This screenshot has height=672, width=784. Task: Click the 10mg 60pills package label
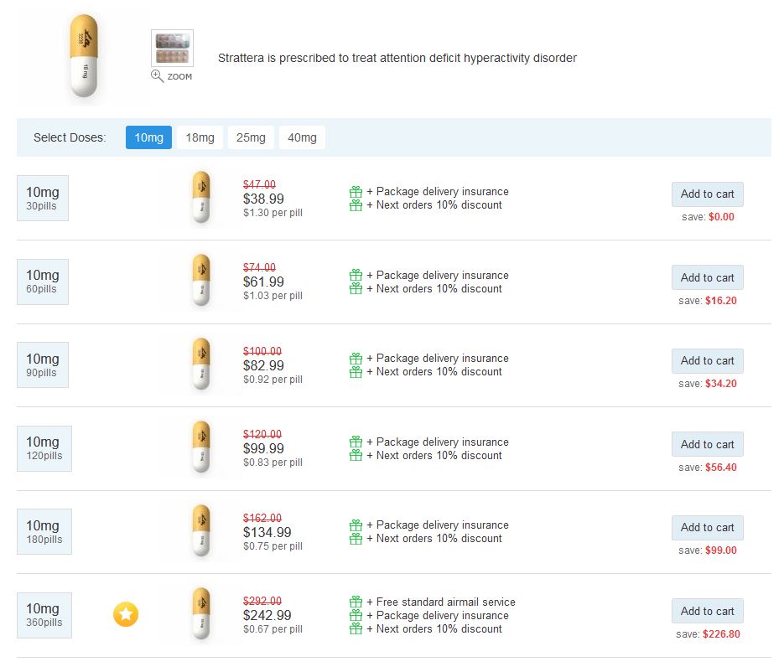click(x=43, y=282)
